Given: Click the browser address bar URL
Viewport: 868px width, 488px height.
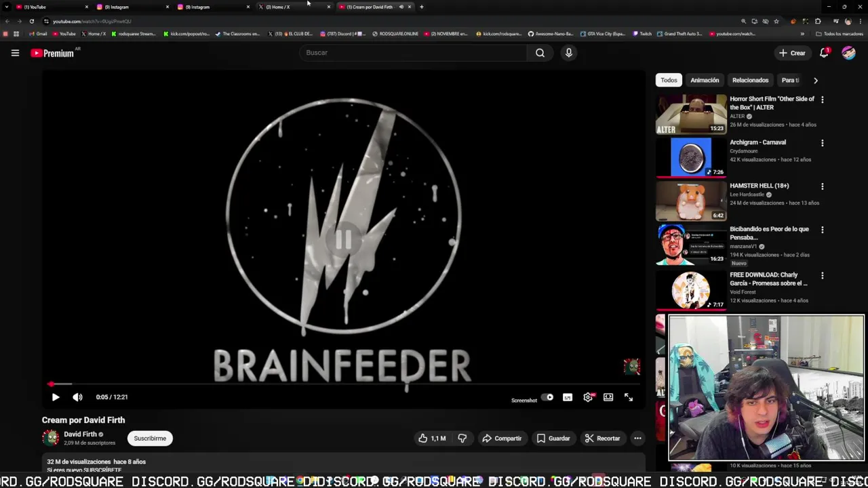Looking at the screenshot, I should (x=92, y=21).
